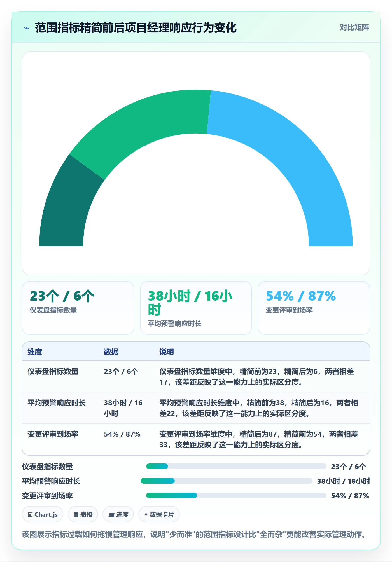The height and width of the screenshot is (562, 392).
Task: Click progress value 38小时 / 16小时
Action: coord(344,481)
